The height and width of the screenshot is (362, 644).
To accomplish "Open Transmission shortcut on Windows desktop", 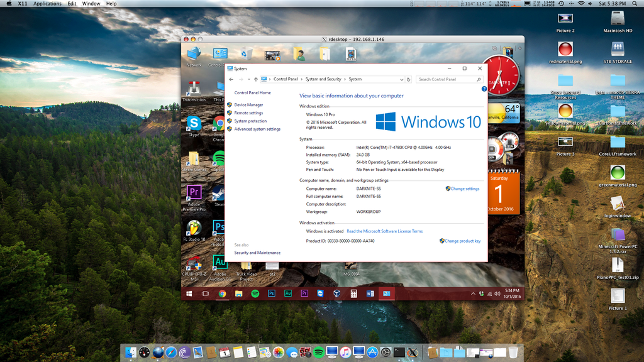I will [x=194, y=90].
